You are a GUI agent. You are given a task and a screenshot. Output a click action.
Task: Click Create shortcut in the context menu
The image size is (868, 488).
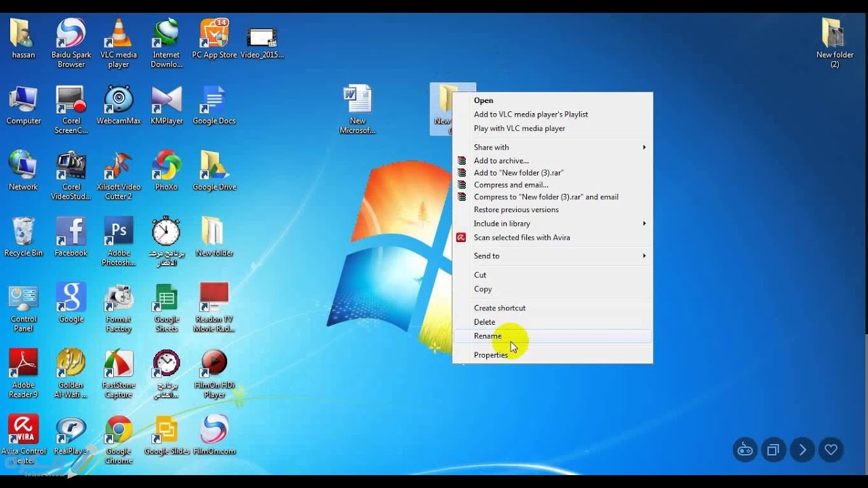click(x=500, y=308)
